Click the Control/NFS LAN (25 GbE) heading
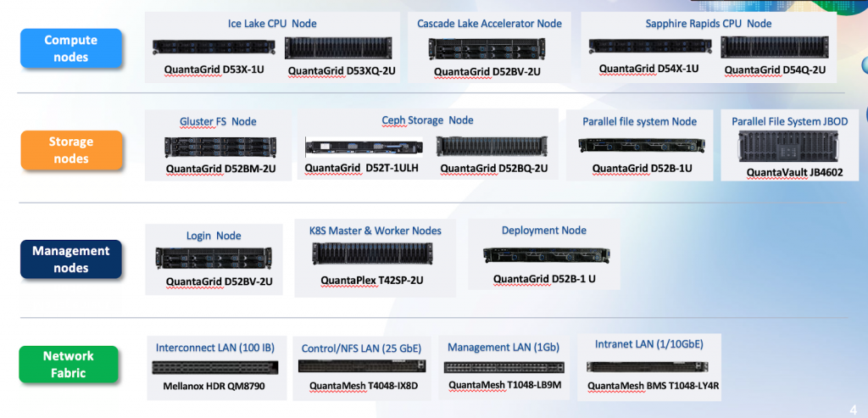 [361, 348]
